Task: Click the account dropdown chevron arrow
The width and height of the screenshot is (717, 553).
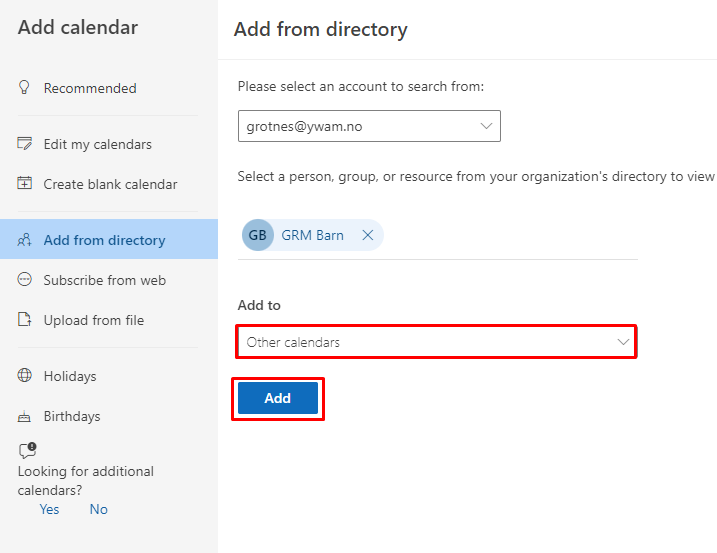Action: [x=487, y=126]
